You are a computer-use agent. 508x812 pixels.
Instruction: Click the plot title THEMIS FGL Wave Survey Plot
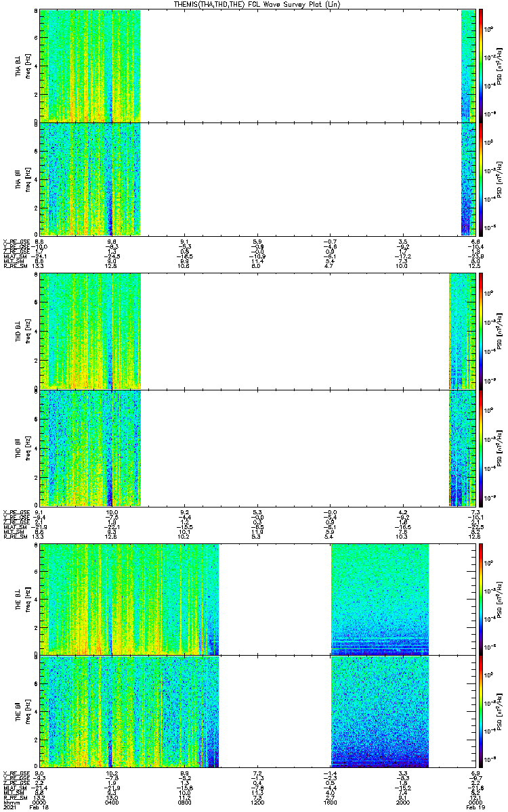pyautogui.click(x=257, y=4)
